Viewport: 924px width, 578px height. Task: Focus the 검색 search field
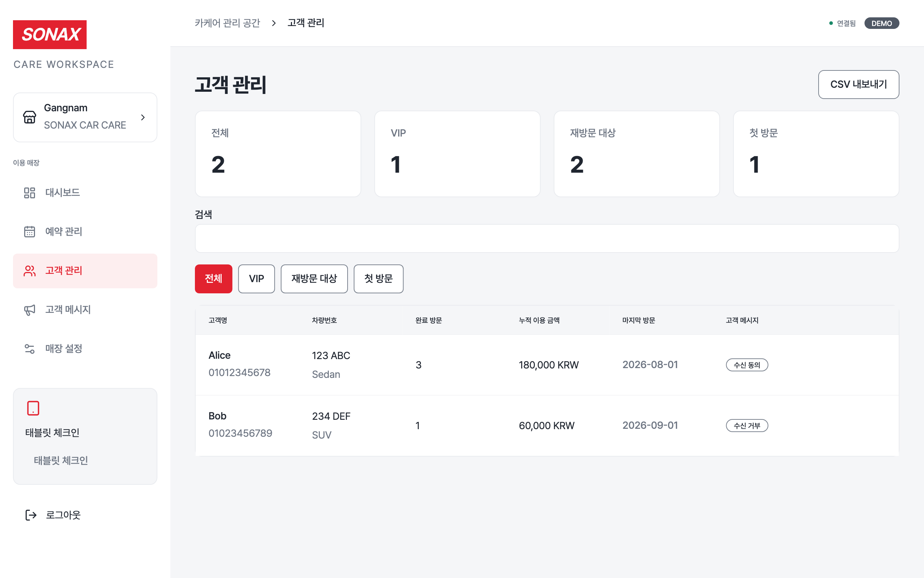tap(547, 238)
